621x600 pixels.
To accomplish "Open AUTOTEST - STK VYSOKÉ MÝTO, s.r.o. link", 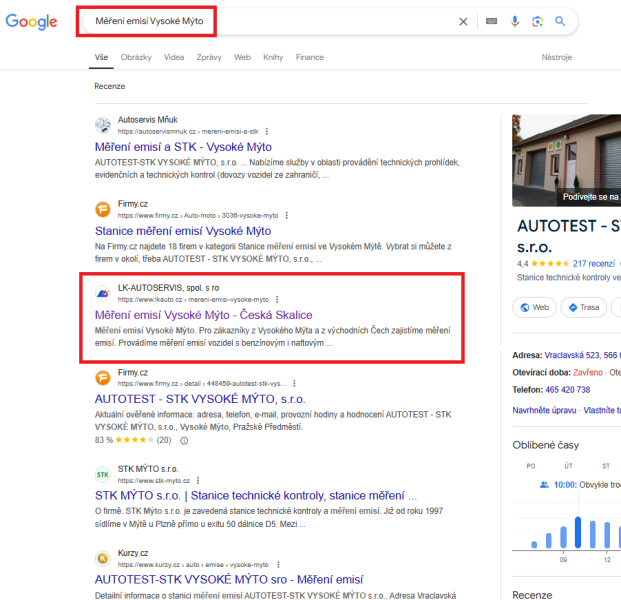I will pos(200,399).
